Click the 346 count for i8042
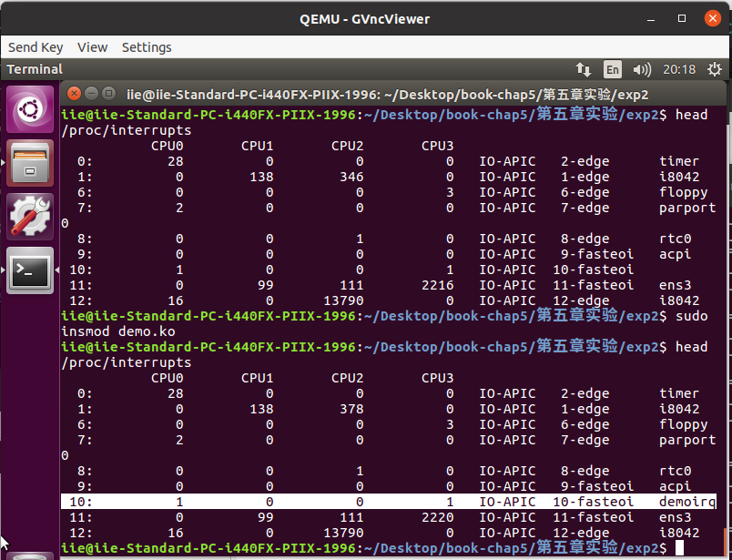Image resolution: width=732 pixels, height=560 pixels. point(351,177)
